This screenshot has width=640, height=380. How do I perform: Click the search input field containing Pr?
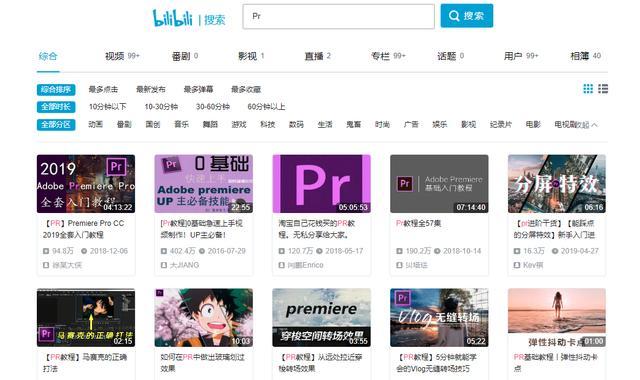[x=338, y=16]
